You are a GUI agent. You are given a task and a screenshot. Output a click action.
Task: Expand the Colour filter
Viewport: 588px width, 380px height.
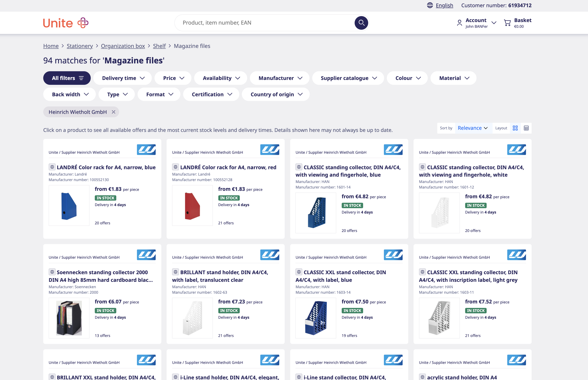[407, 78]
